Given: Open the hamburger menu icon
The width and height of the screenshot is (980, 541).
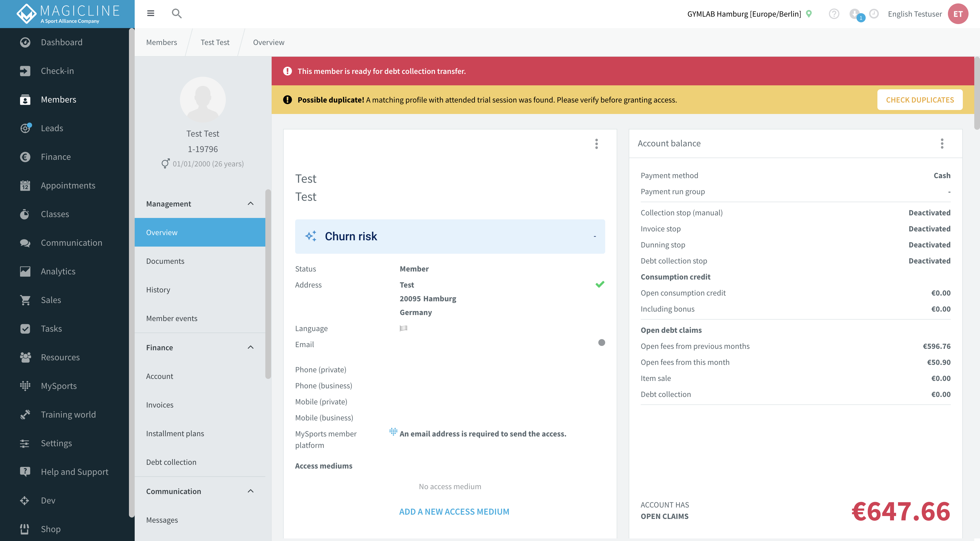Looking at the screenshot, I should pos(151,13).
